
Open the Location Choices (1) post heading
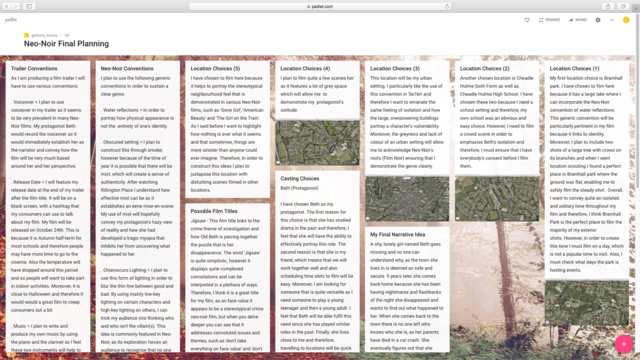[574, 69]
